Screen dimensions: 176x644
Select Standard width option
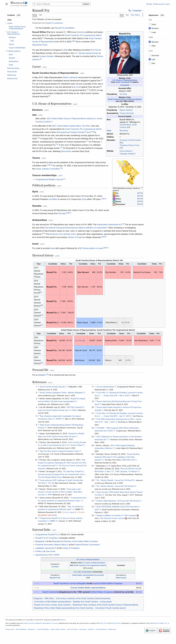coord(150,42)
